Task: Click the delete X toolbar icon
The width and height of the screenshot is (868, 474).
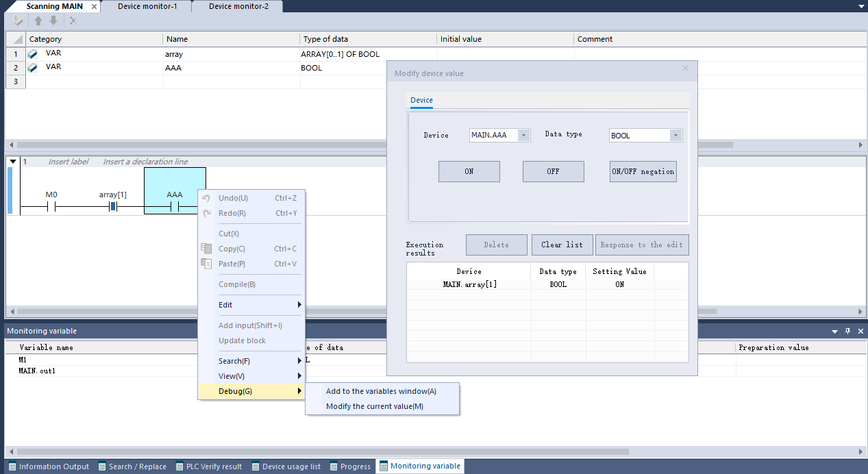Action: pyautogui.click(x=73, y=21)
